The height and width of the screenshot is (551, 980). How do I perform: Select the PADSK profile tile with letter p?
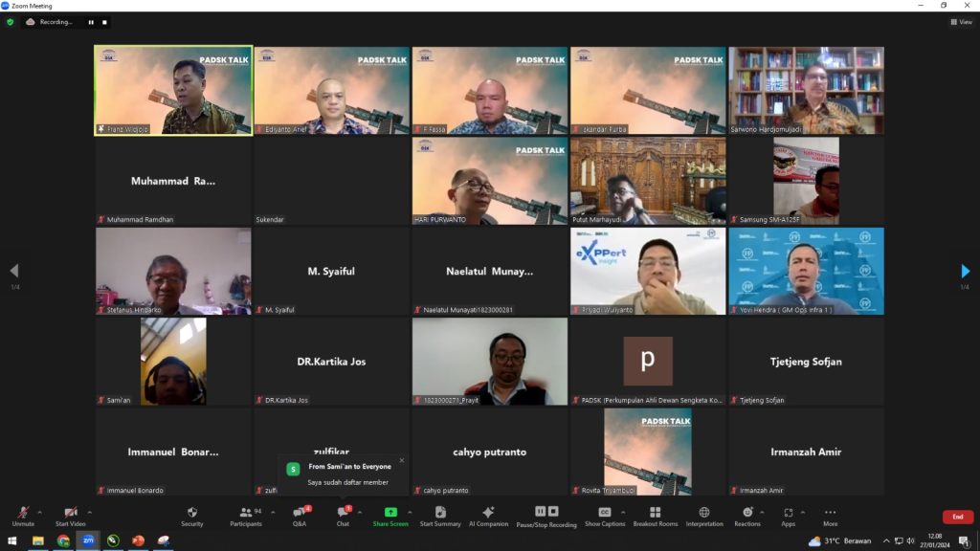click(x=648, y=361)
